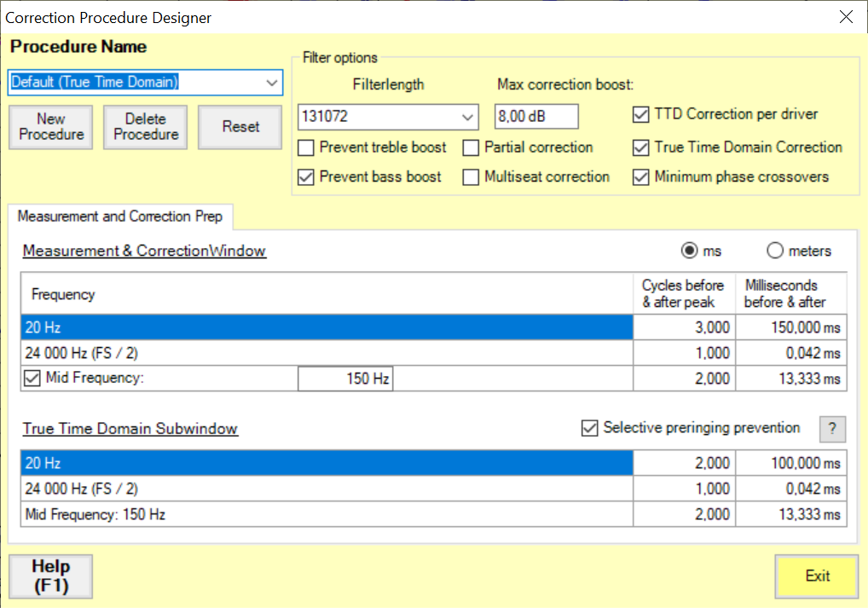This screenshot has height=608, width=868.
Task: Click the Reset button
Action: pos(240,127)
